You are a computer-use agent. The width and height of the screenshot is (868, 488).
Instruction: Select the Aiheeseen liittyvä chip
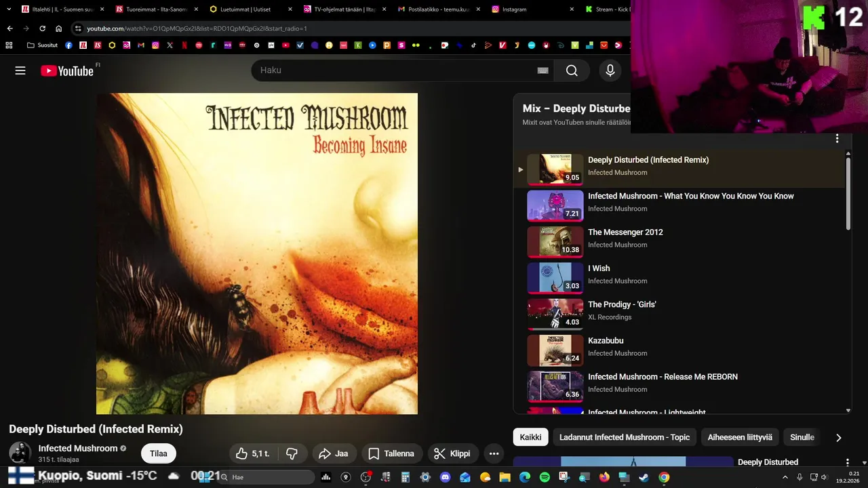(x=740, y=437)
